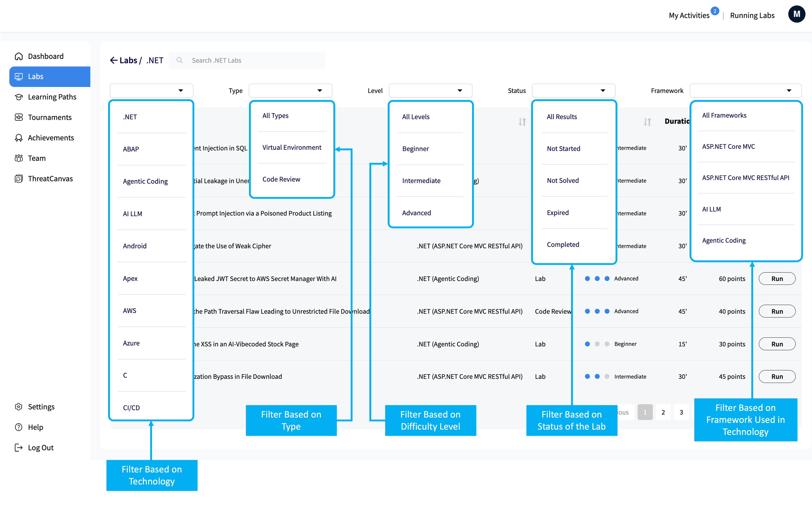Screen dimensions: 812x512
Task: Click the Labs breadcrumb link
Action: pyautogui.click(x=128, y=60)
